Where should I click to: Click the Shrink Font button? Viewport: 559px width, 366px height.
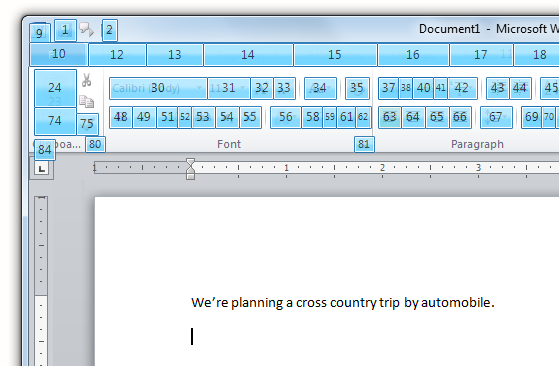(284, 88)
